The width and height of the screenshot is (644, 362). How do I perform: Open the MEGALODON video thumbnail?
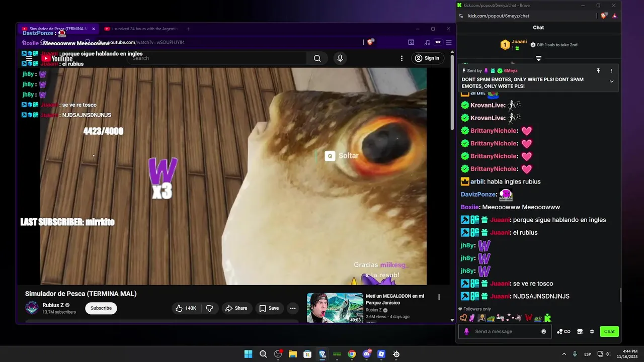click(x=335, y=308)
